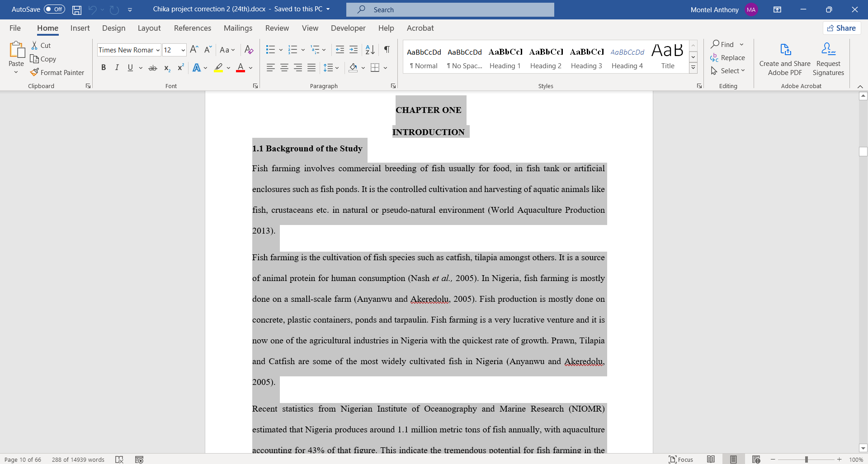Open the line spacing dropdown

331,68
